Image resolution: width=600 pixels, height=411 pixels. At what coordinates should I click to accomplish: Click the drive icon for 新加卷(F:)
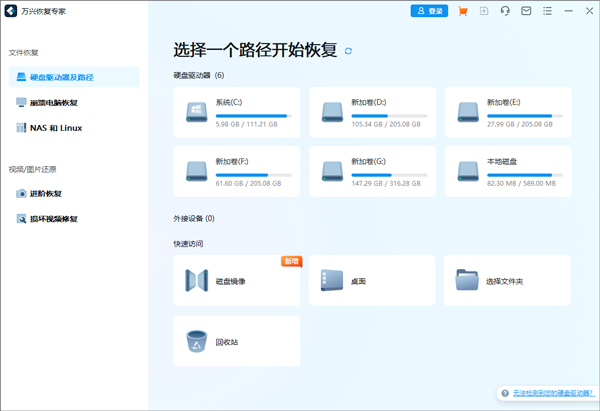click(x=197, y=171)
